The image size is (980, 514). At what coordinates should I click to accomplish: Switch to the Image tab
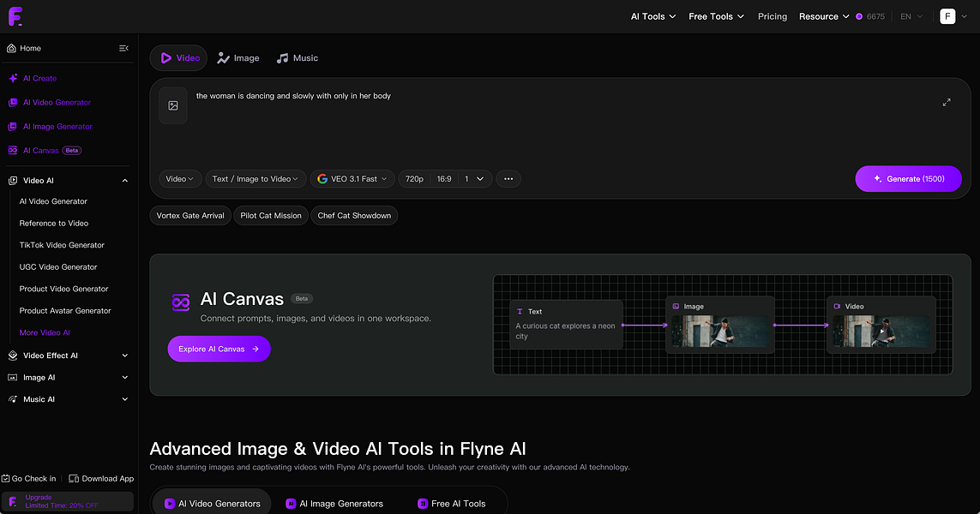tap(238, 58)
